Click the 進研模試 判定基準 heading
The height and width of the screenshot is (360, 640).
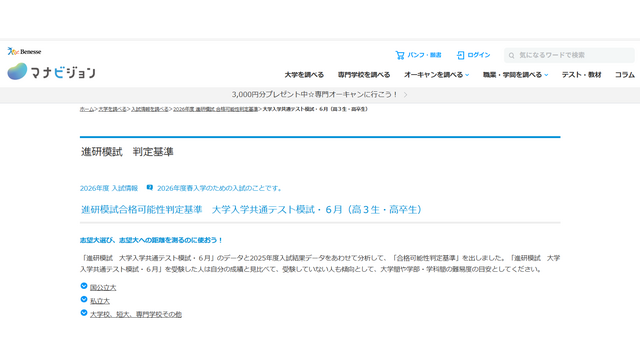127,152
